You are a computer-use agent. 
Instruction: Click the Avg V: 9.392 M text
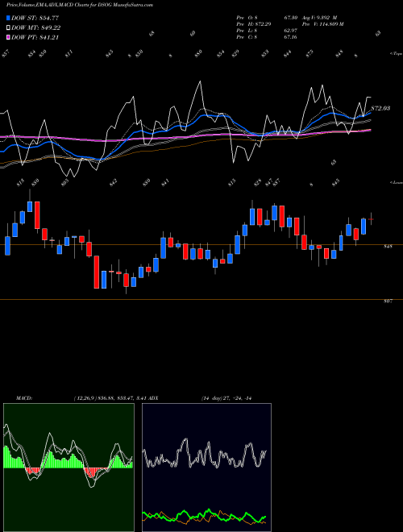pyautogui.click(x=318, y=18)
